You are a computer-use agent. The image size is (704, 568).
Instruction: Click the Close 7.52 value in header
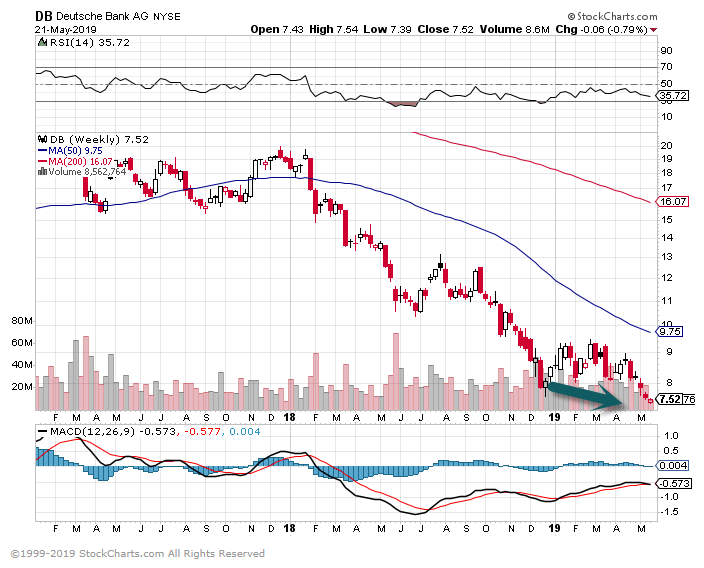pyautogui.click(x=445, y=30)
